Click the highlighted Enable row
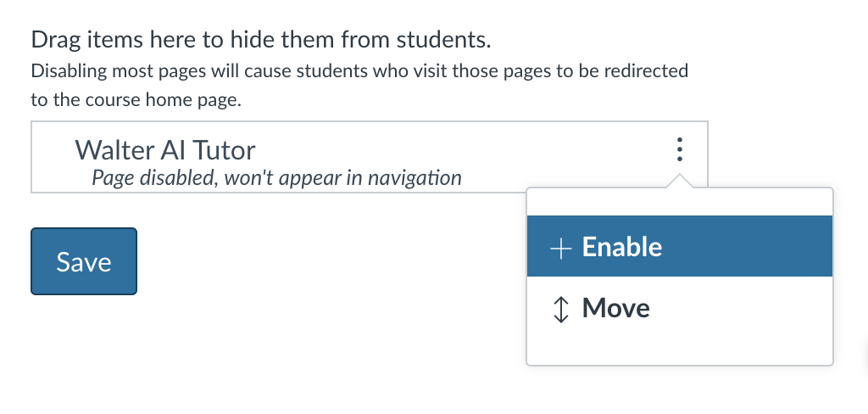The height and width of the screenshot is (414, 868). 679,246
